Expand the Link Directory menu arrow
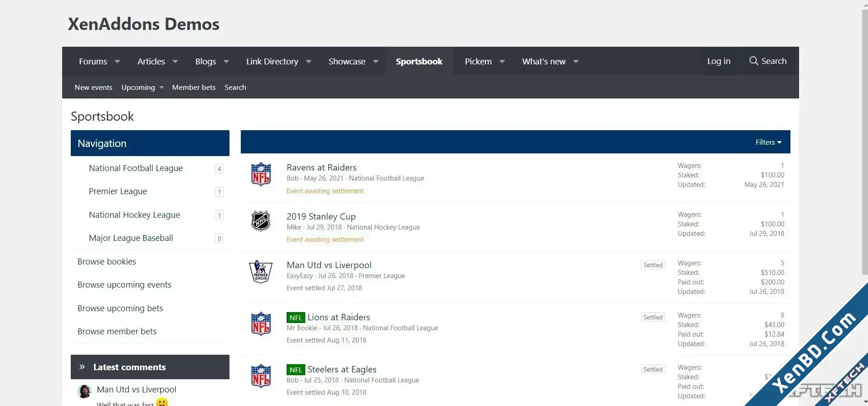 coord(309,62)
